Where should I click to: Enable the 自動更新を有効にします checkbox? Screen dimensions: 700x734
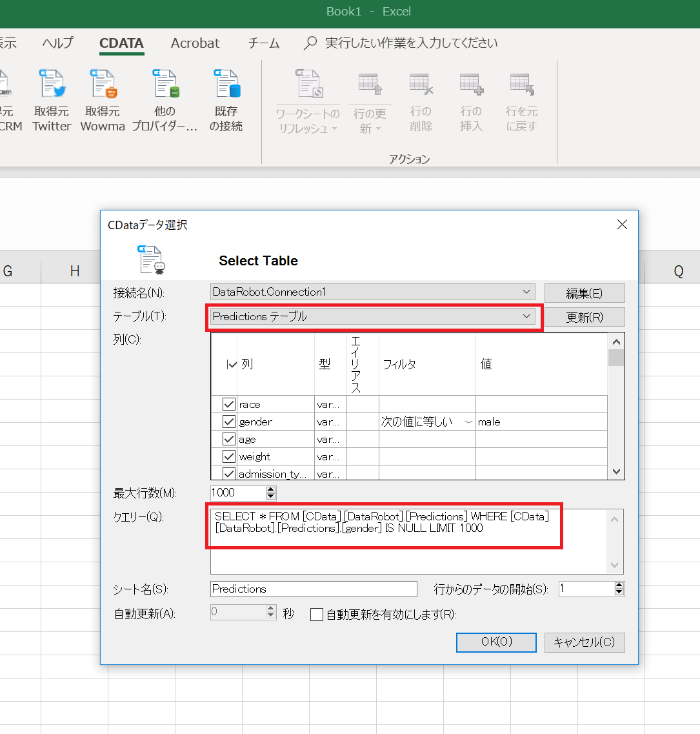click(317, 614)
